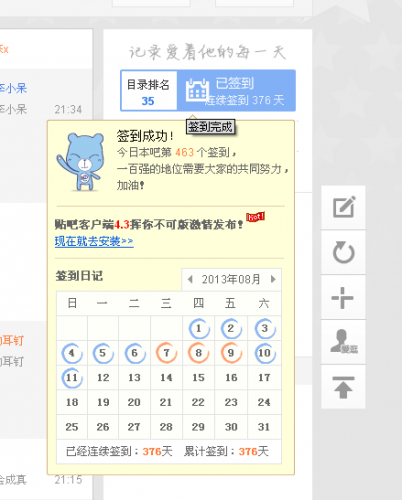Click the 签到成功! heading text

point(145,136)
